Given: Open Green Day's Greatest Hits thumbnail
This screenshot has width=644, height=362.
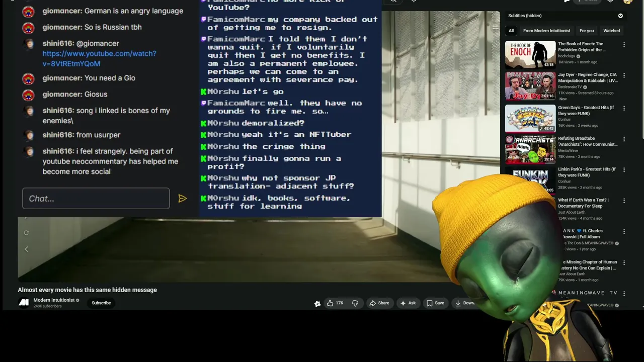Looking at the screenshot, I should 530,118.
